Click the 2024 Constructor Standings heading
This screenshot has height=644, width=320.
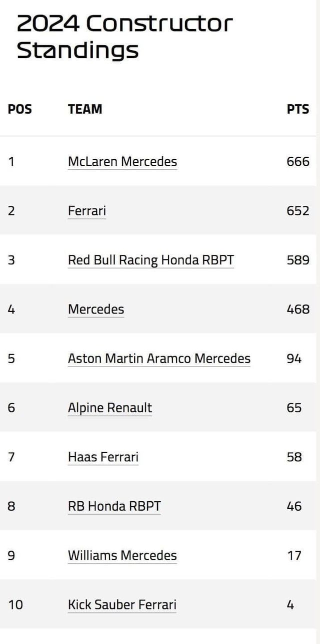[x=125, y=37]
